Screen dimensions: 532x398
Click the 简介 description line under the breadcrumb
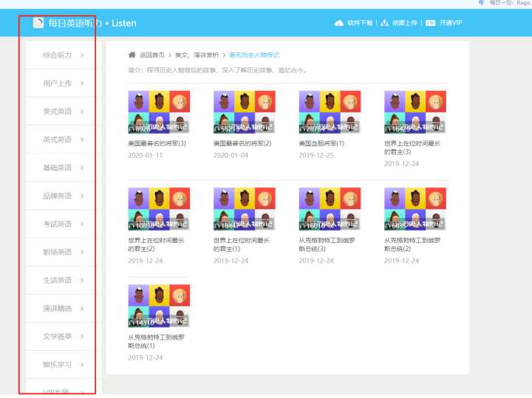pos(217,70)
